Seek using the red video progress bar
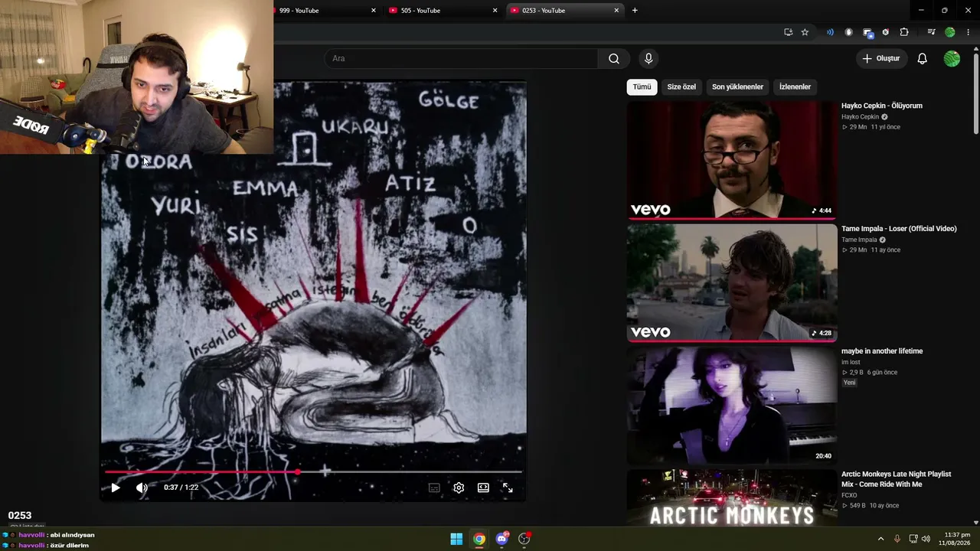Screen dimensions: 980x551 click(x=314, y=471)
